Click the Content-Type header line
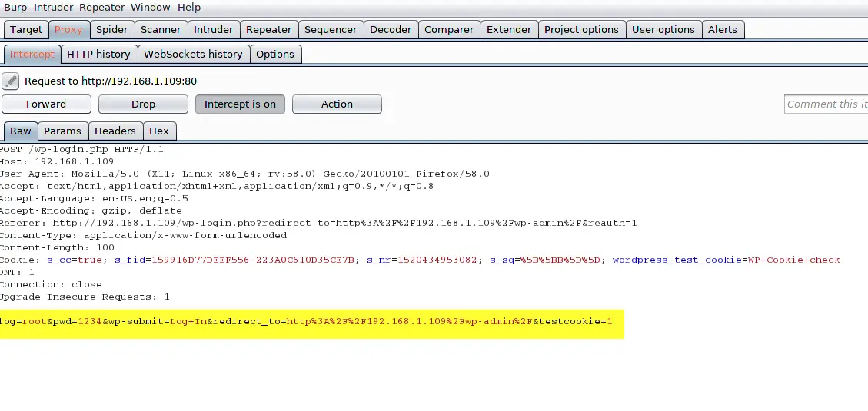 tap(143, 235)
